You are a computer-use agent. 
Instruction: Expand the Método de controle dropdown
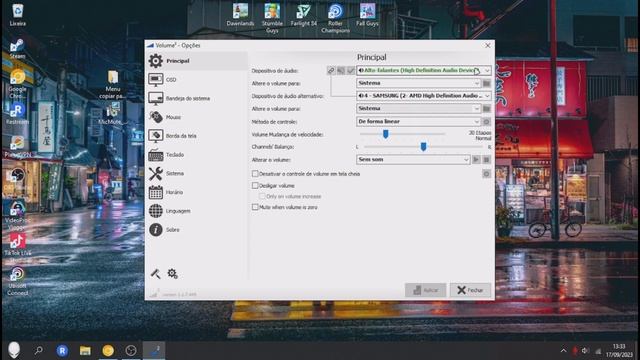(x=476, y=122)
